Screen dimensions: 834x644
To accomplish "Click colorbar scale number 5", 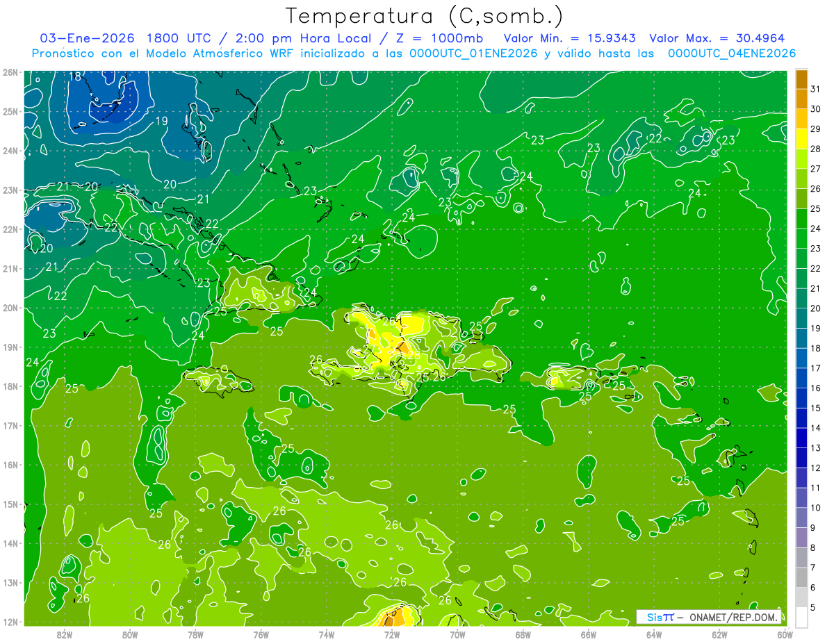I will (814, 607).
